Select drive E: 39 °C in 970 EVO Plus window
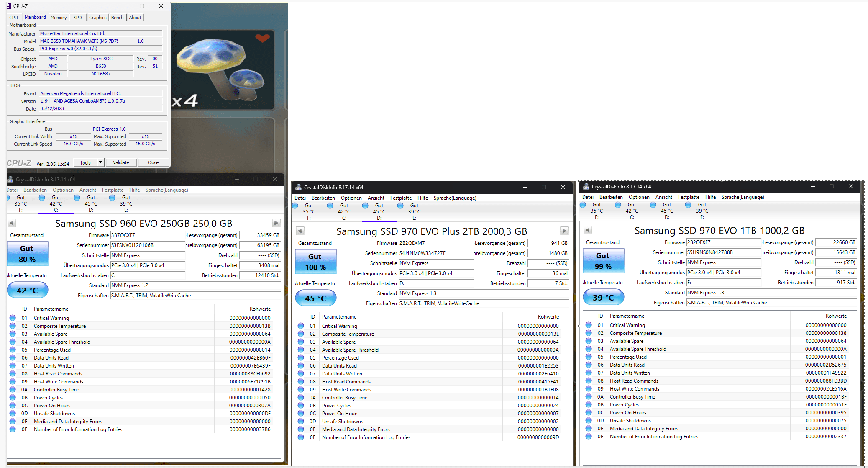Image resolution: width=868 pixels, height=468 pixels. point(414,212)
